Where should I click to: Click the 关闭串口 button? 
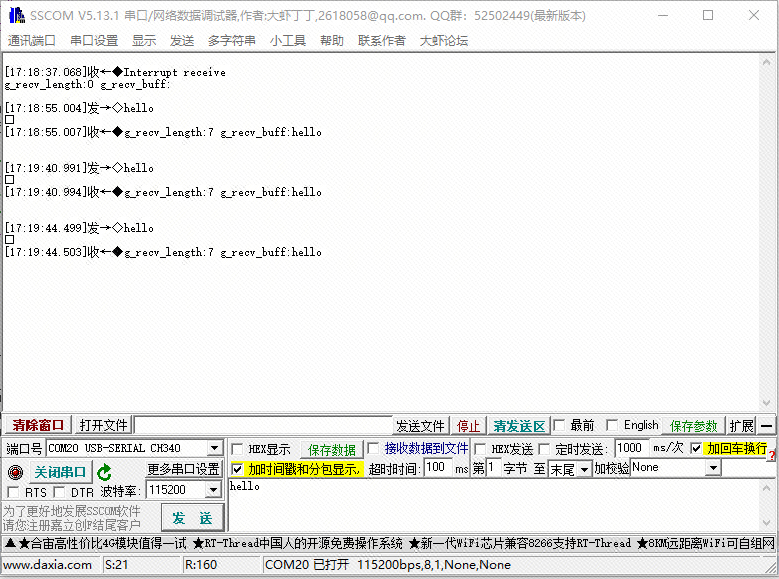(60, 472)
